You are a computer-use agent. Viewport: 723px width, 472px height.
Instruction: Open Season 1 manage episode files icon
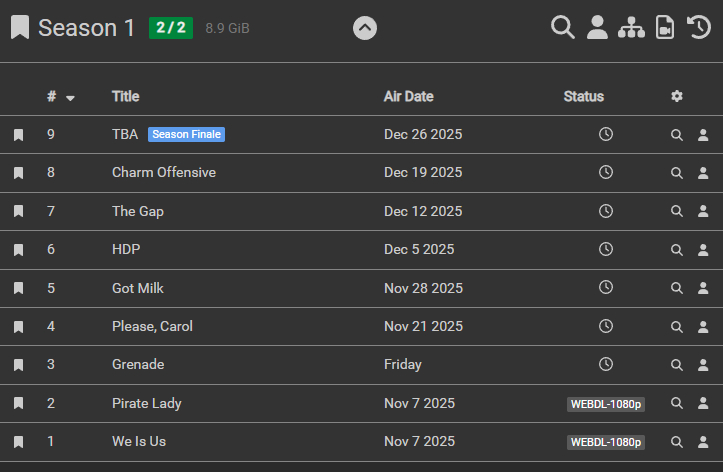665,28
